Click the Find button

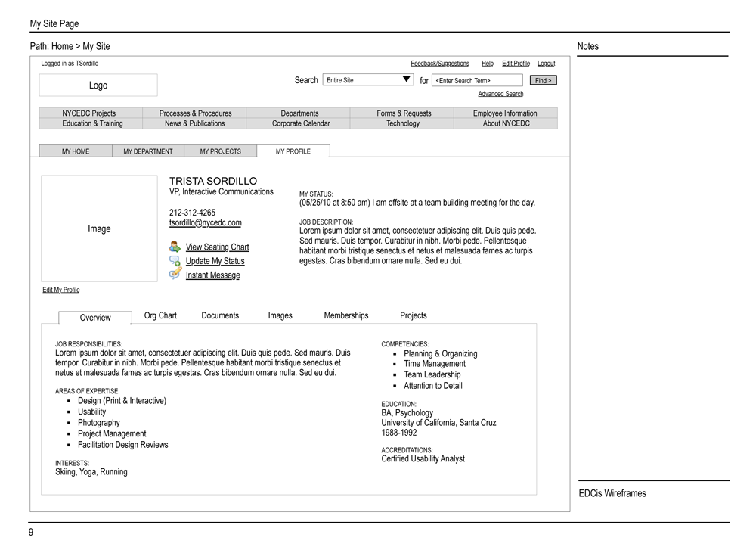543,79
